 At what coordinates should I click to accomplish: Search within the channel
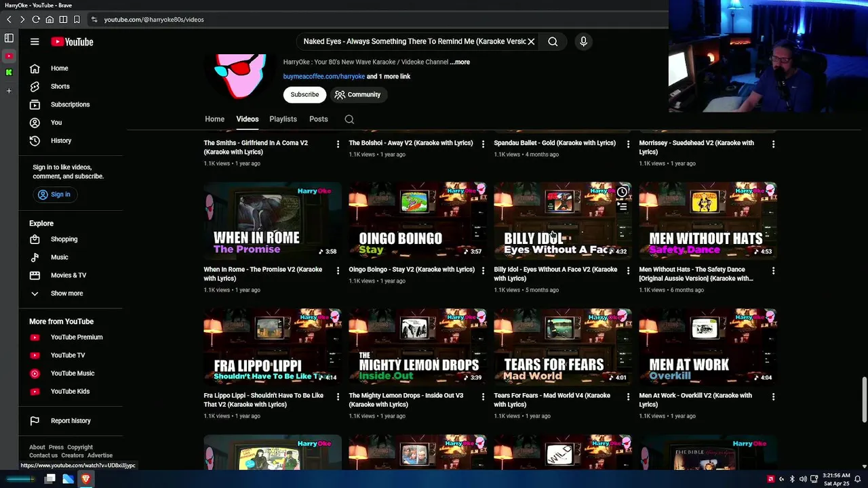[349, 119]
